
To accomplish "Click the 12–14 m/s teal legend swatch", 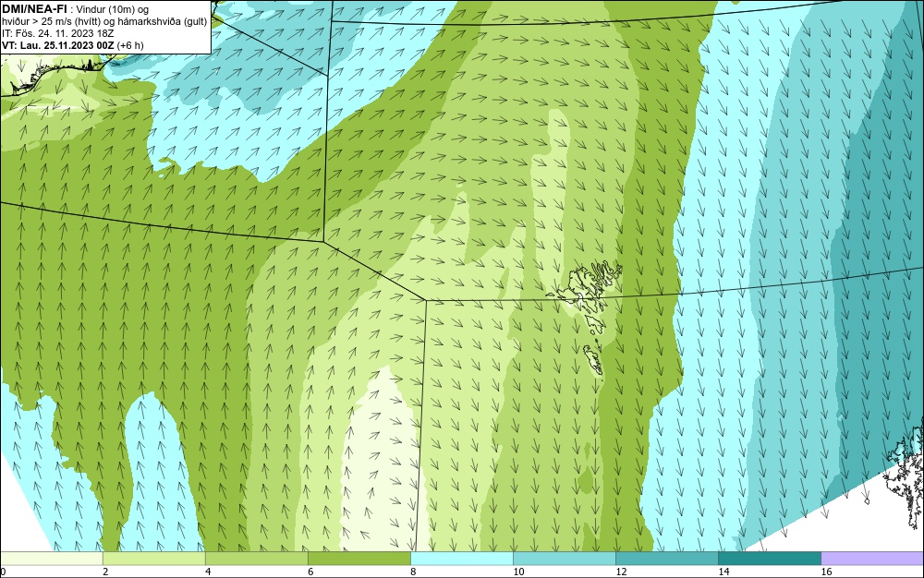I will pos(667,559).
